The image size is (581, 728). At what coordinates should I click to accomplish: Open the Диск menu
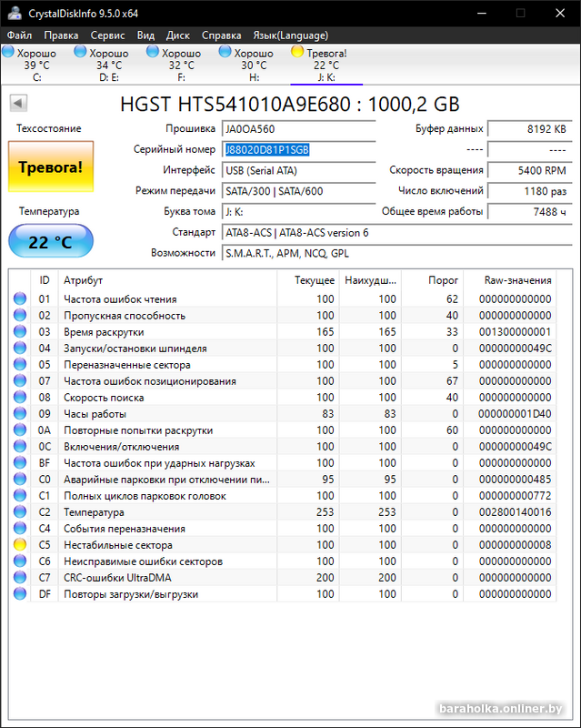[178, 35]
